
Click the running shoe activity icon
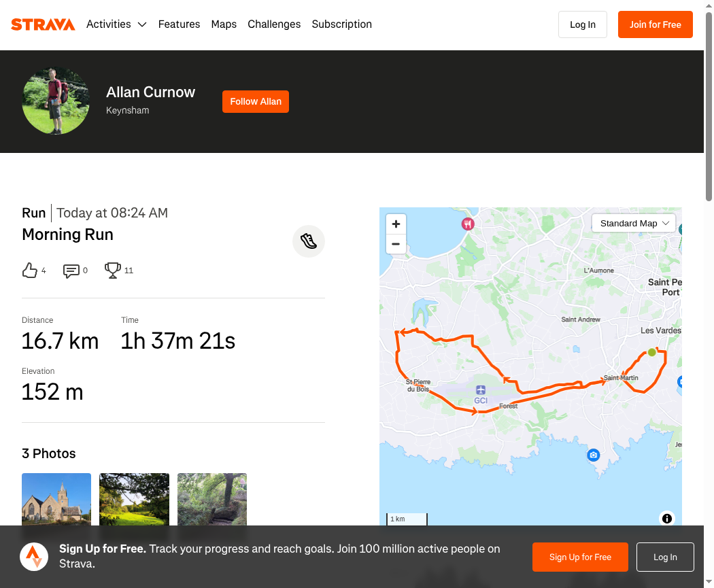tap(309, 241)
